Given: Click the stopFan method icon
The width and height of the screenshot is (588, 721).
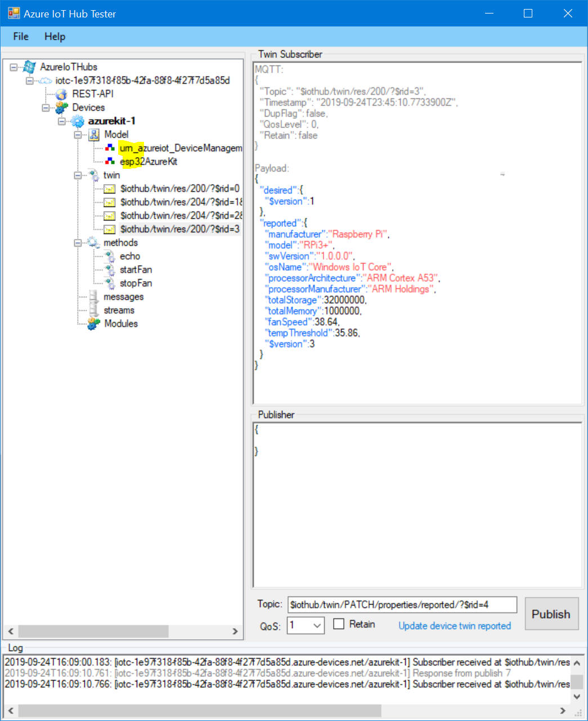Looking at the screenshot, I should [110, 283].
